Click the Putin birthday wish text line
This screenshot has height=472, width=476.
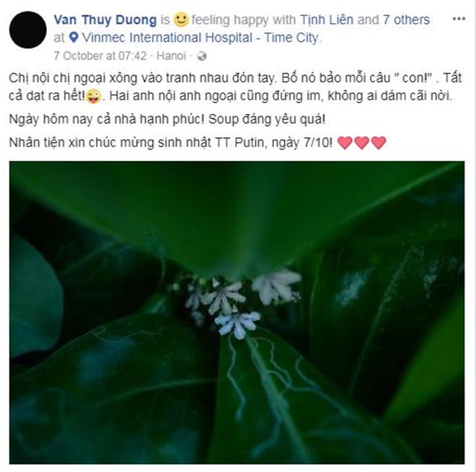click(x=171, y=142)
